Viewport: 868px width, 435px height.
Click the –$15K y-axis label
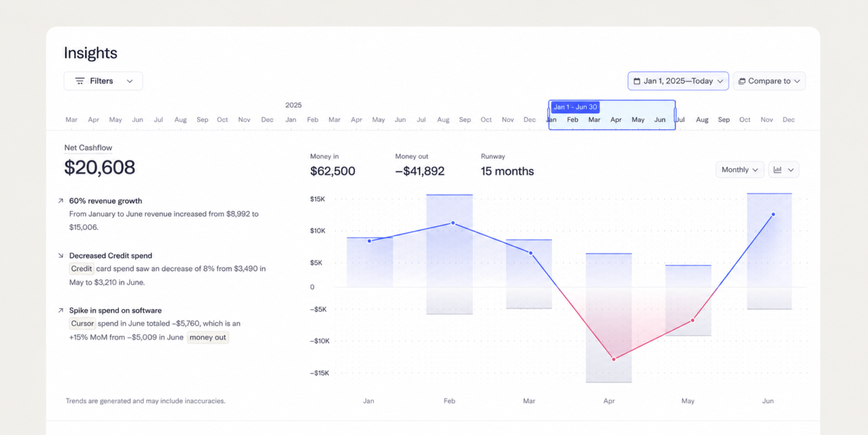click(x=320, y=373)
